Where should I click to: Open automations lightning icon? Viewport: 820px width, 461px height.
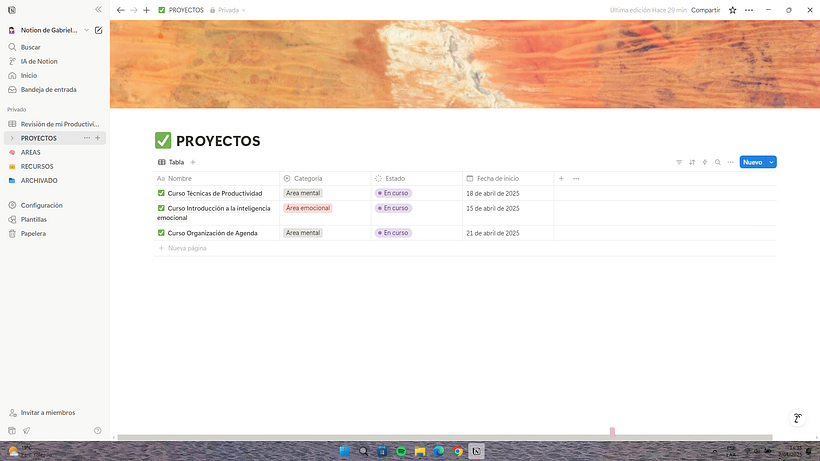coord(705,162)
